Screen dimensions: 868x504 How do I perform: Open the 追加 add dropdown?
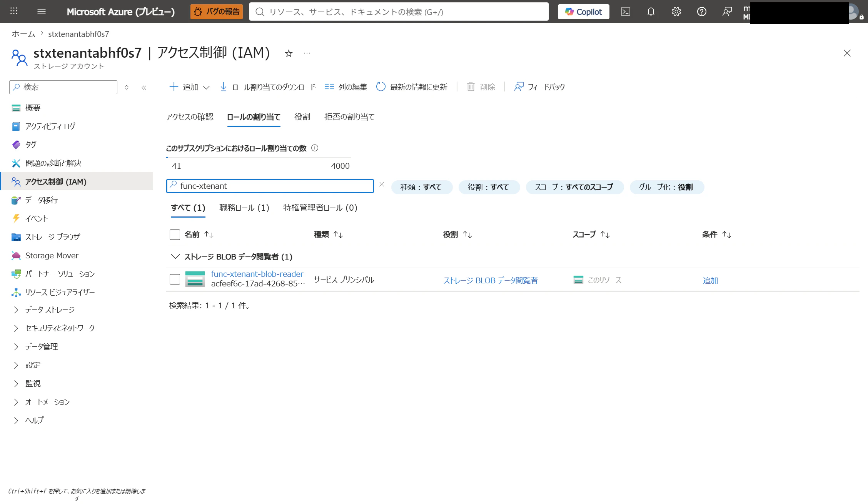click(x=190, y=87)
